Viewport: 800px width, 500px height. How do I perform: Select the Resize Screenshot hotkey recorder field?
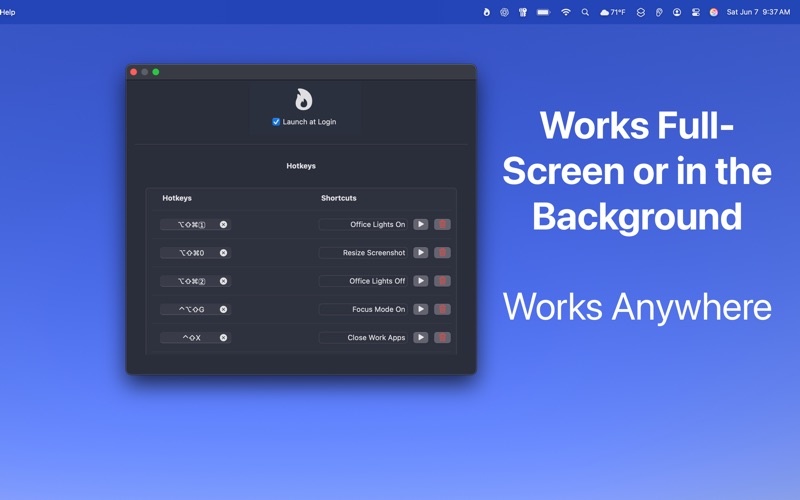[x=195, y=253]
